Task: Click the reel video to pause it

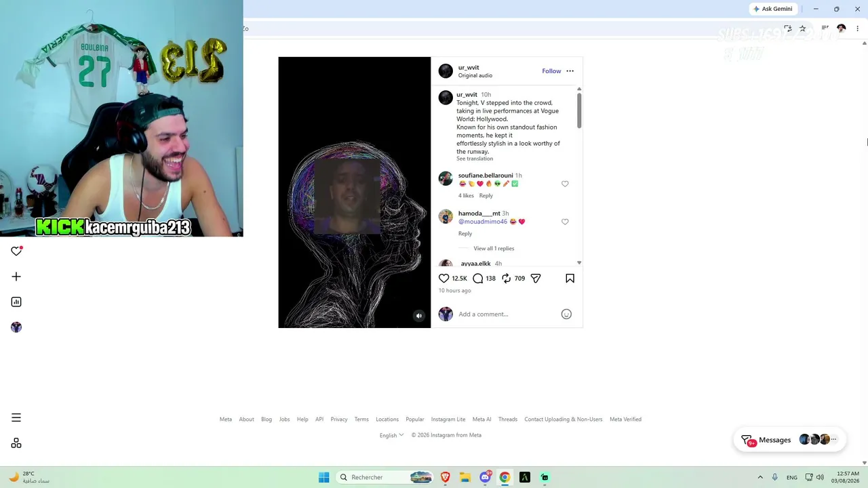Action: click(x=354, y=192)
